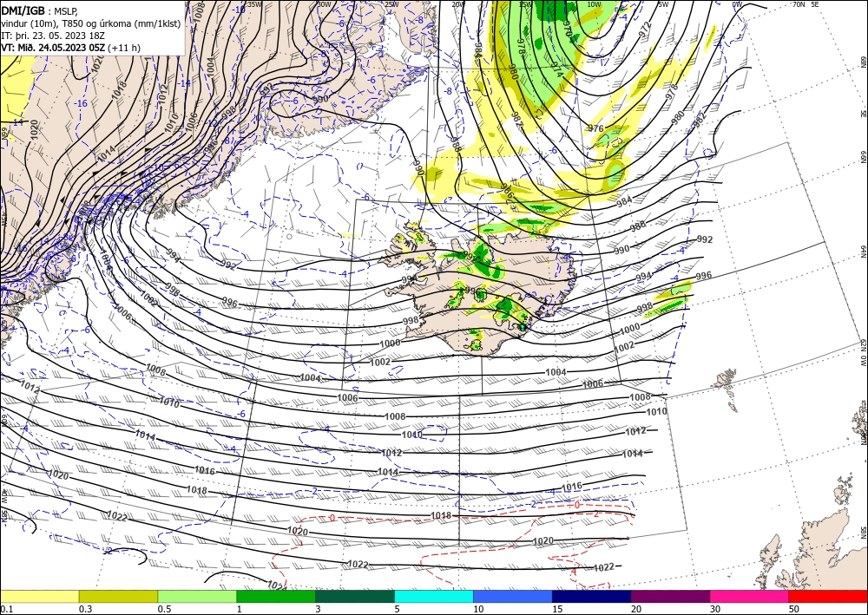Click the legend value '20'
This screenshot has width=868, height=615.
point(636,609)
